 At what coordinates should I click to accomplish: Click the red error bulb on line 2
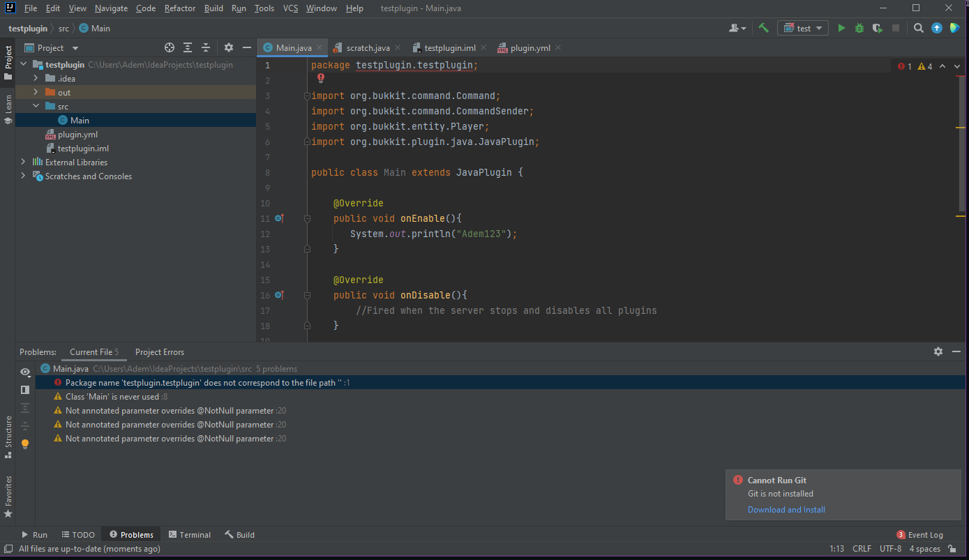coord(321,78)
